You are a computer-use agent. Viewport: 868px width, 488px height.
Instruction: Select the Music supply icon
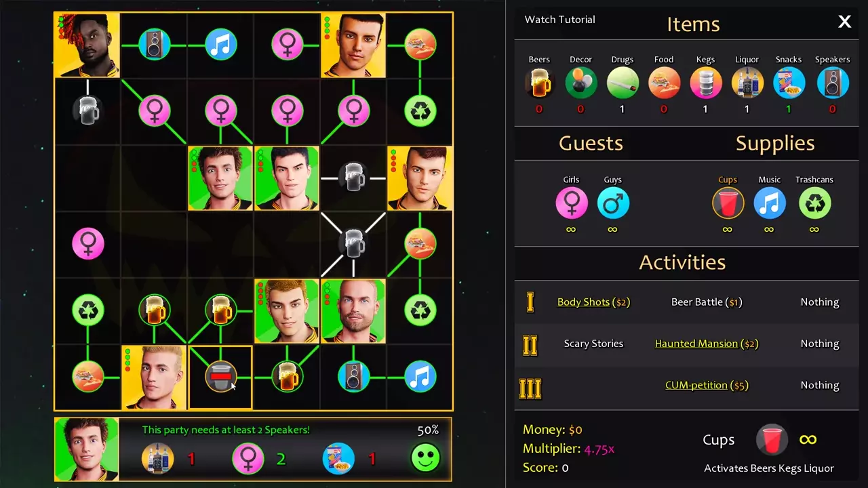pos(769,203)
